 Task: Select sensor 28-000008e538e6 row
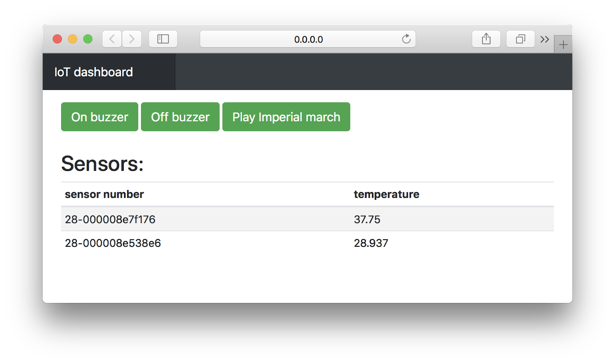113,243
